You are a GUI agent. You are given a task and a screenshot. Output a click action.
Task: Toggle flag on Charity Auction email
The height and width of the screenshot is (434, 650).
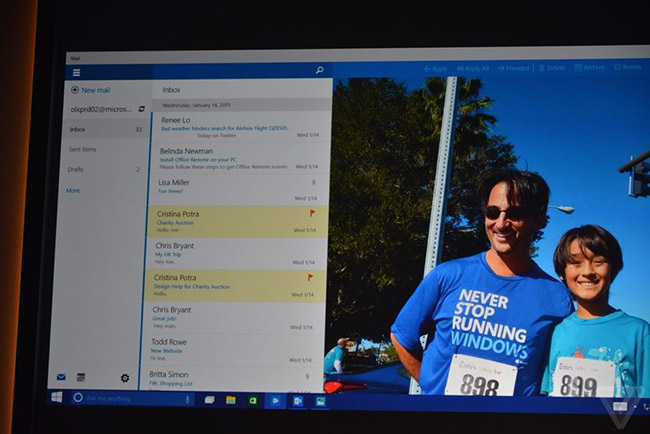(311, 213)
